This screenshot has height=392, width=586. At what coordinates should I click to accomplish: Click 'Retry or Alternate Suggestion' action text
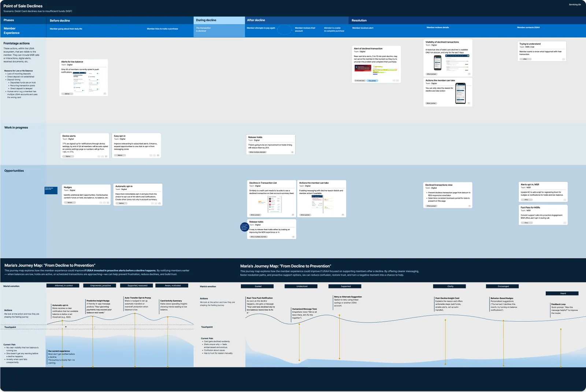tap(348, 297)
